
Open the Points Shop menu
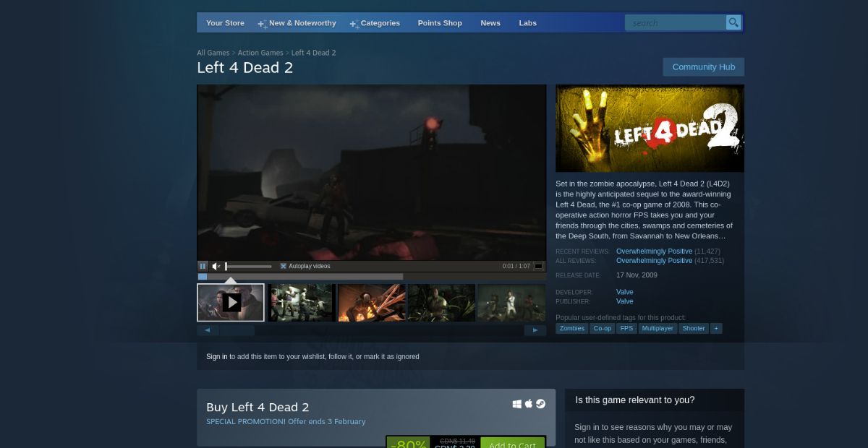click(439, 22)
